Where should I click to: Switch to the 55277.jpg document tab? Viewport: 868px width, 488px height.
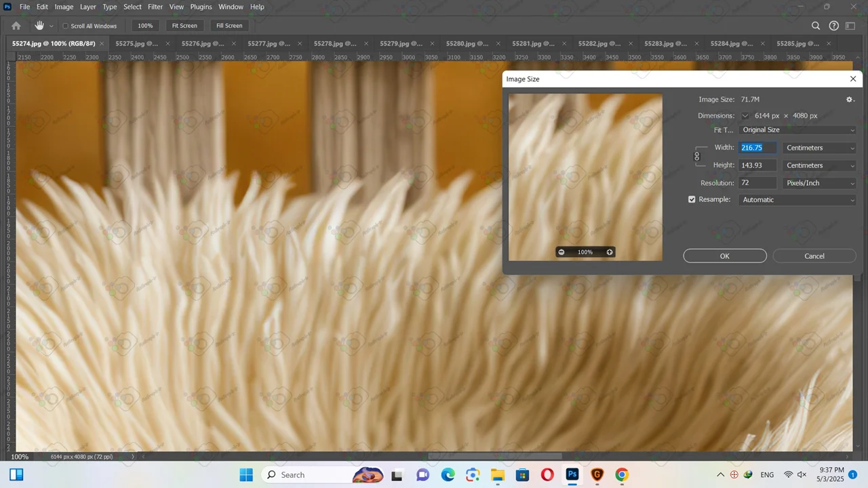point(269,43)
